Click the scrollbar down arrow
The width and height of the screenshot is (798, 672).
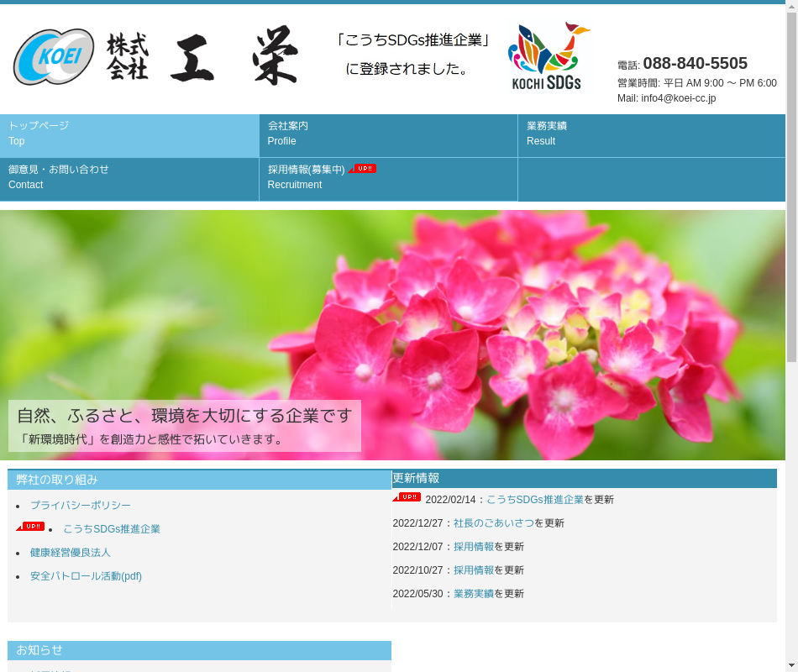pyautogui.click(x=791, y=665)
